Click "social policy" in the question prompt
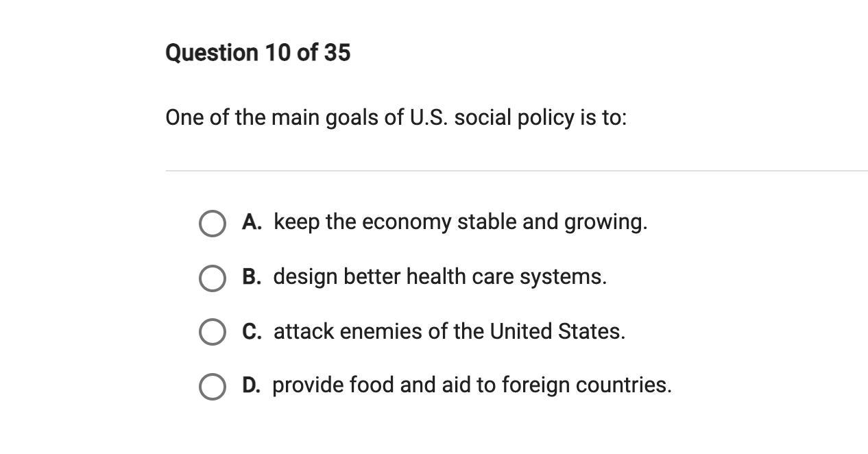Screen dimensions: 868x454 (x=514, y=118)
